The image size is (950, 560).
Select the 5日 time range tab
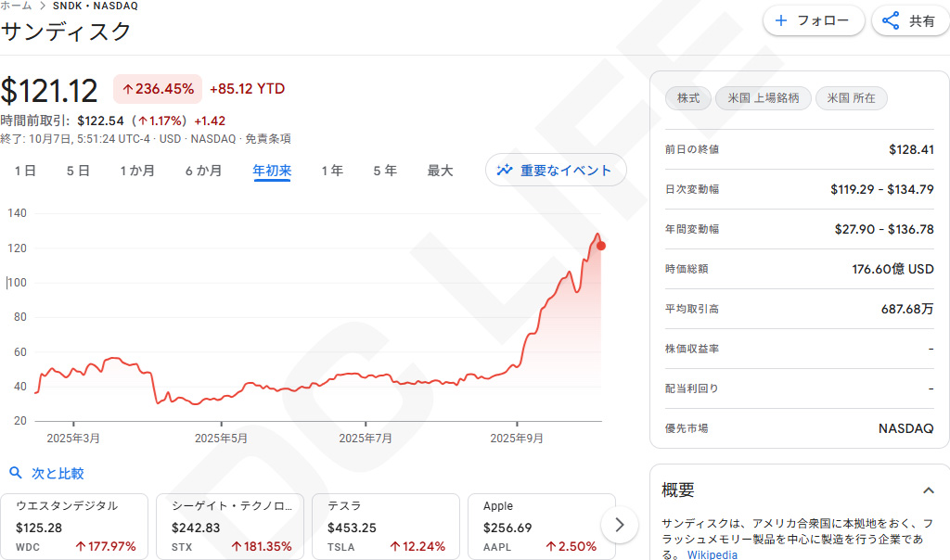pos(78,171)
